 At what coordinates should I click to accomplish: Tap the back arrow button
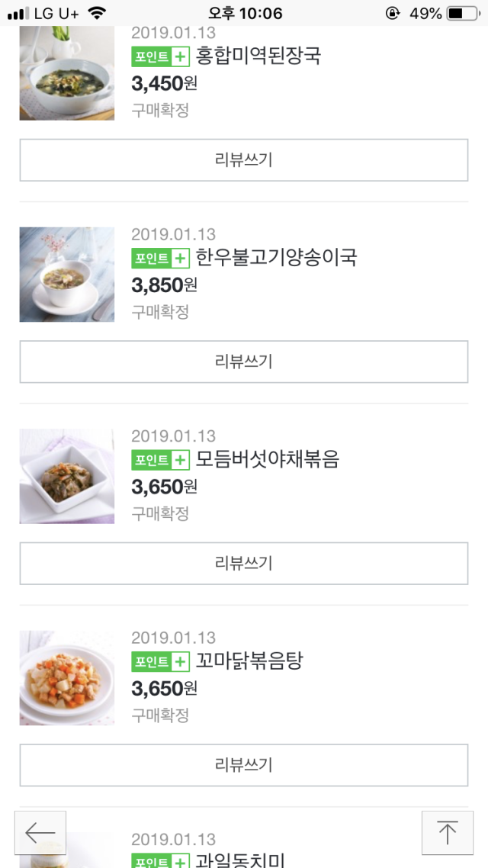(x=40, y=832)
